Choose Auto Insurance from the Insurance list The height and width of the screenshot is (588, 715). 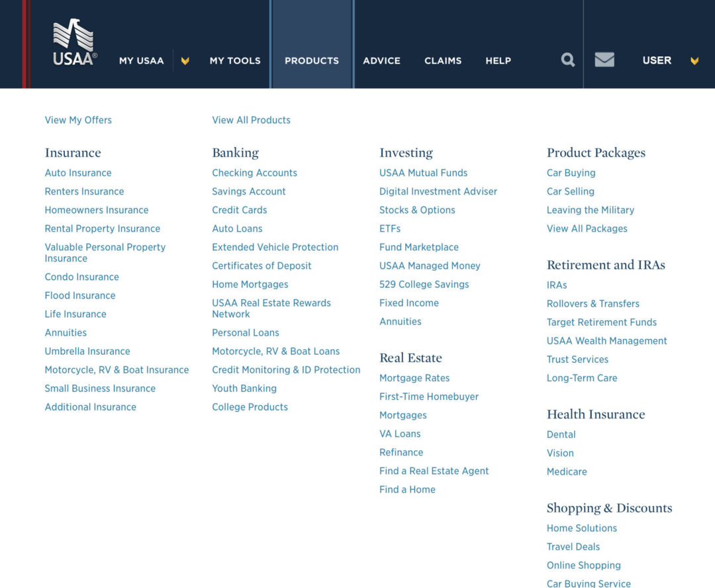[x=78, y=173]
